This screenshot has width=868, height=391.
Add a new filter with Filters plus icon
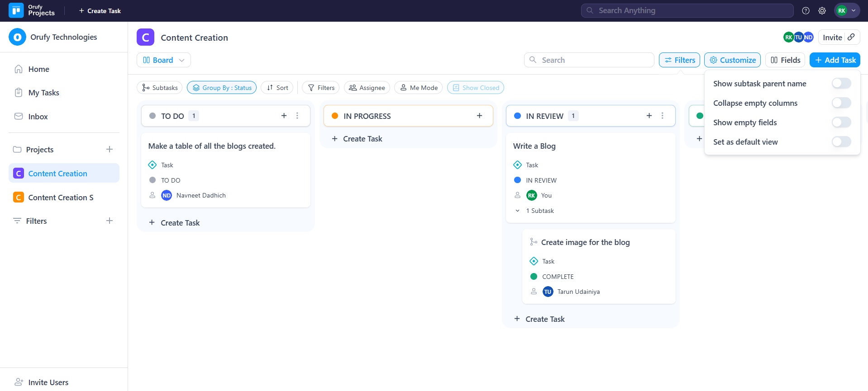[x=109, y=221]
